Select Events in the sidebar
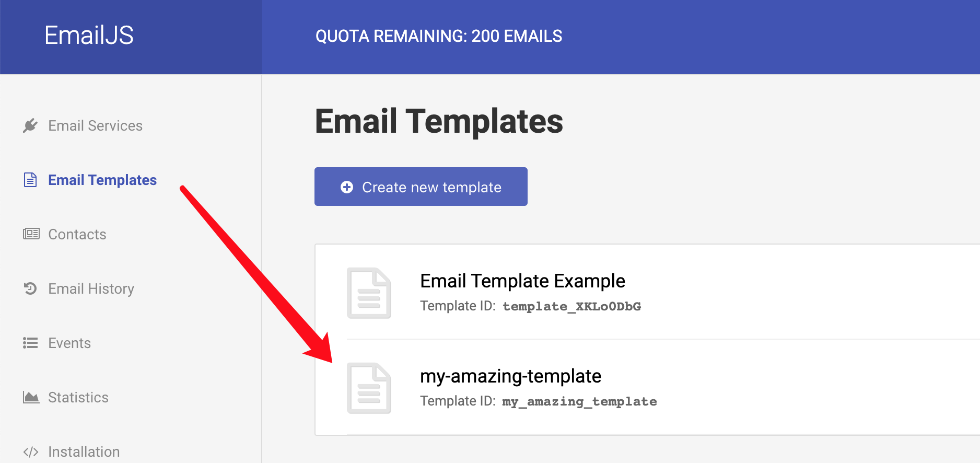Image resolution: width=980 pixels, height=463 pixels. 69,343
